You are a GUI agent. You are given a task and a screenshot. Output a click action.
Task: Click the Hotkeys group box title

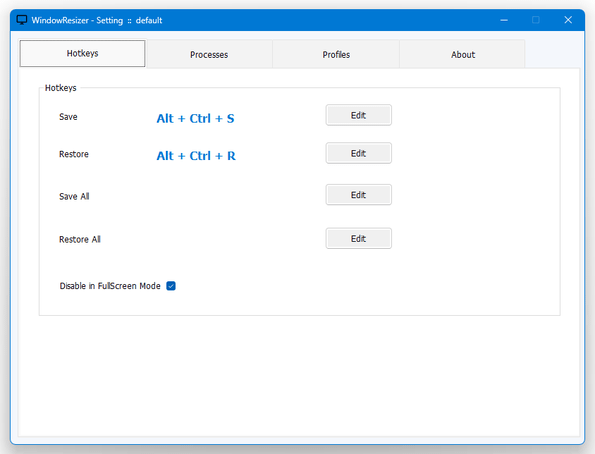[61, 88]
